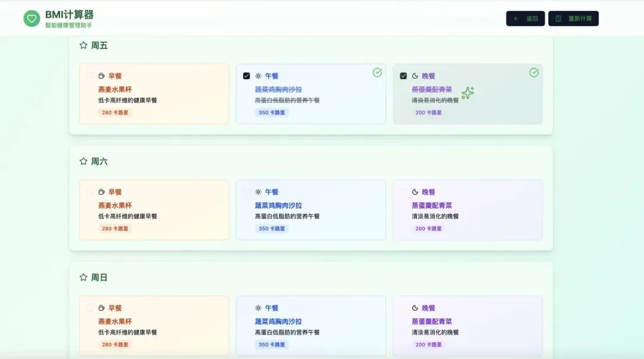Image resolution: width=644 pixels, height=359 pixels.
Task: Open 燕麦水果杯 under 周六
Action: click(114, 205)
